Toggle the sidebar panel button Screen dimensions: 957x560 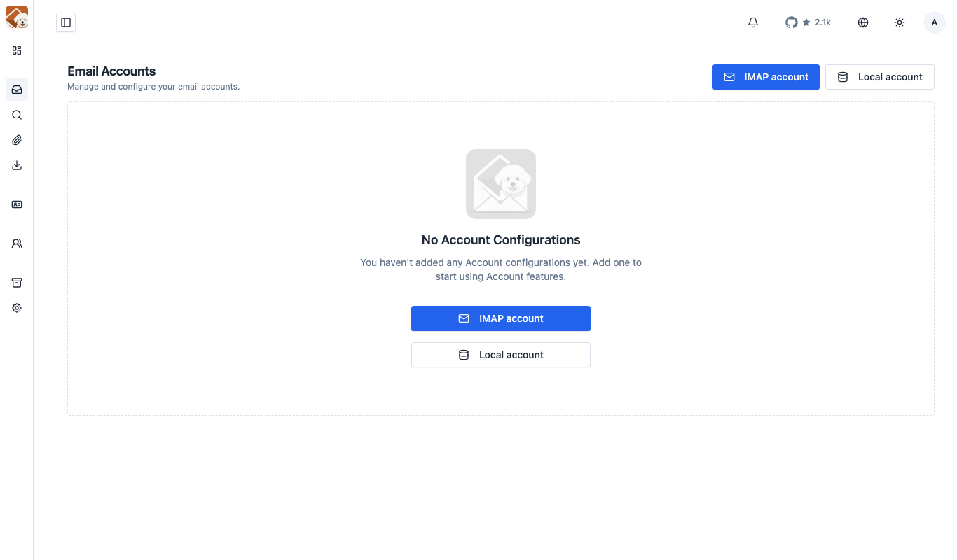point(66,22)
